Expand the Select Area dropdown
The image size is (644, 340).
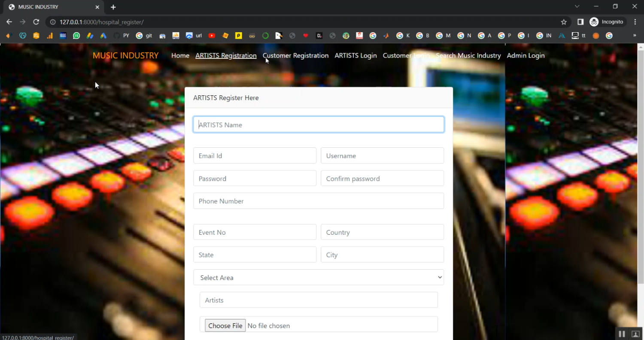(x=319, y=277)
